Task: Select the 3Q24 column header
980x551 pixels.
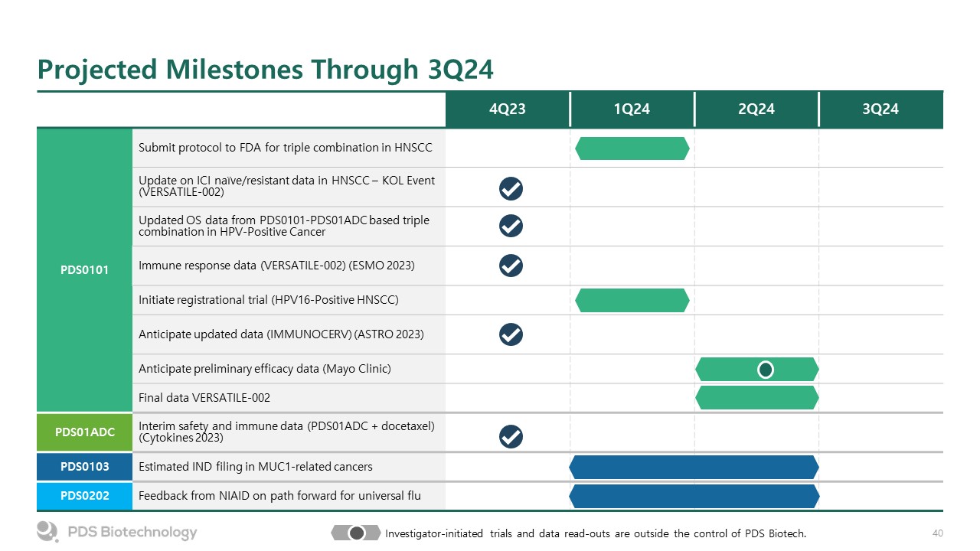Action: (x=880, y=109)
